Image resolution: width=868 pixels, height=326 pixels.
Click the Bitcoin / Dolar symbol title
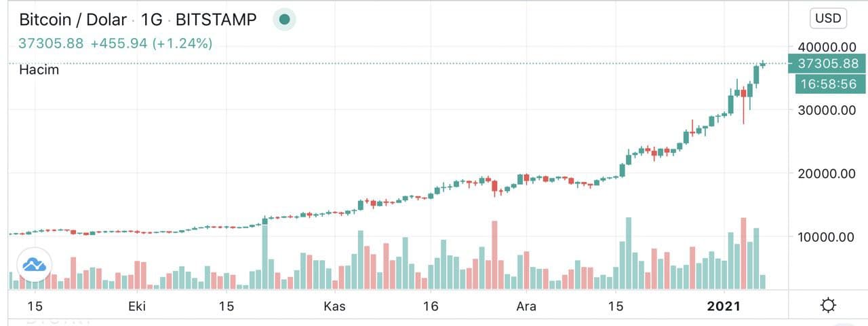pos(73,20)
